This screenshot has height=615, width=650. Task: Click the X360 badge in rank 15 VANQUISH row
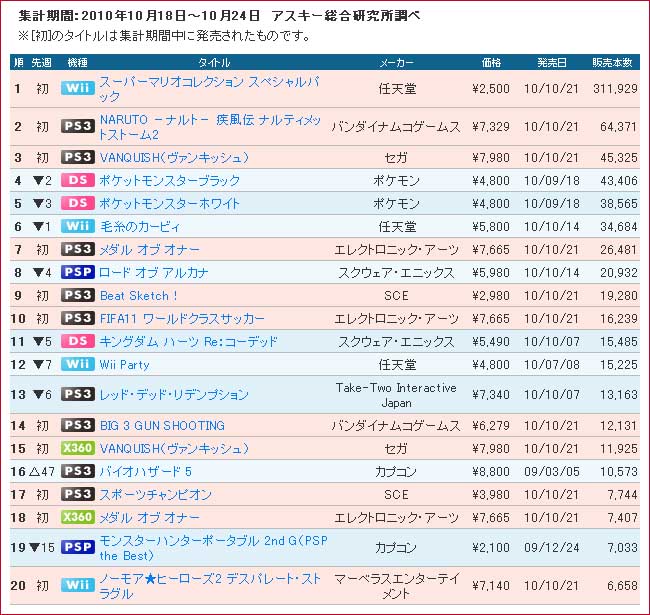78,448
